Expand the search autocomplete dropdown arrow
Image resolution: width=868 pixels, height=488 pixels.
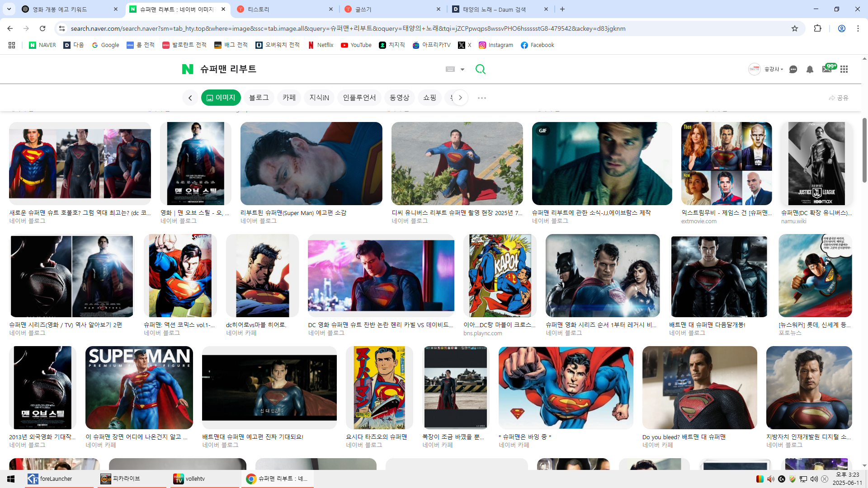[462, 69]
